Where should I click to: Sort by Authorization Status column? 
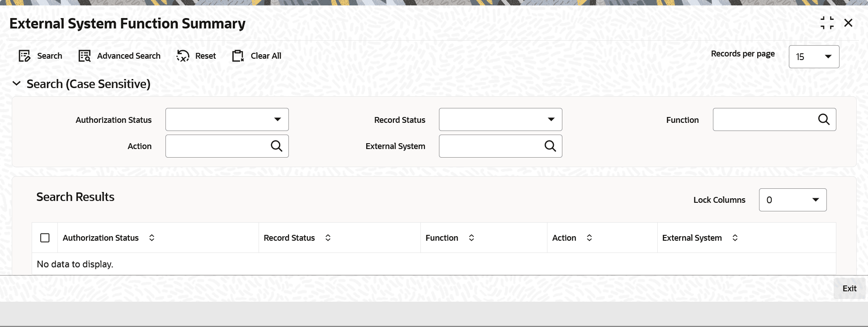point(152,238)
